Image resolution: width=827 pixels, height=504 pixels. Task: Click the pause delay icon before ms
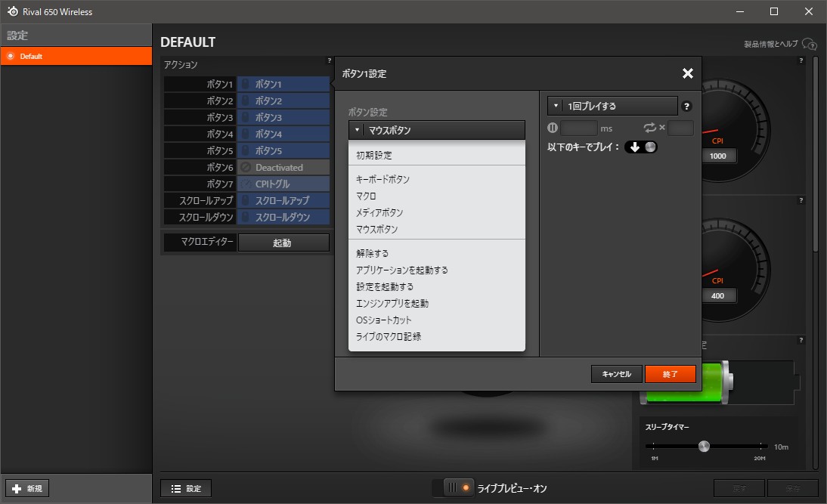552,128
